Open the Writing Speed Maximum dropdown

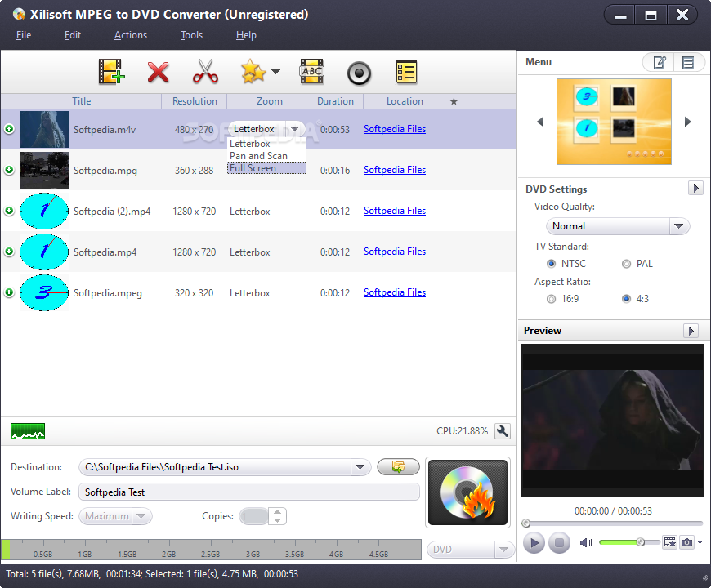coord(115,516)
